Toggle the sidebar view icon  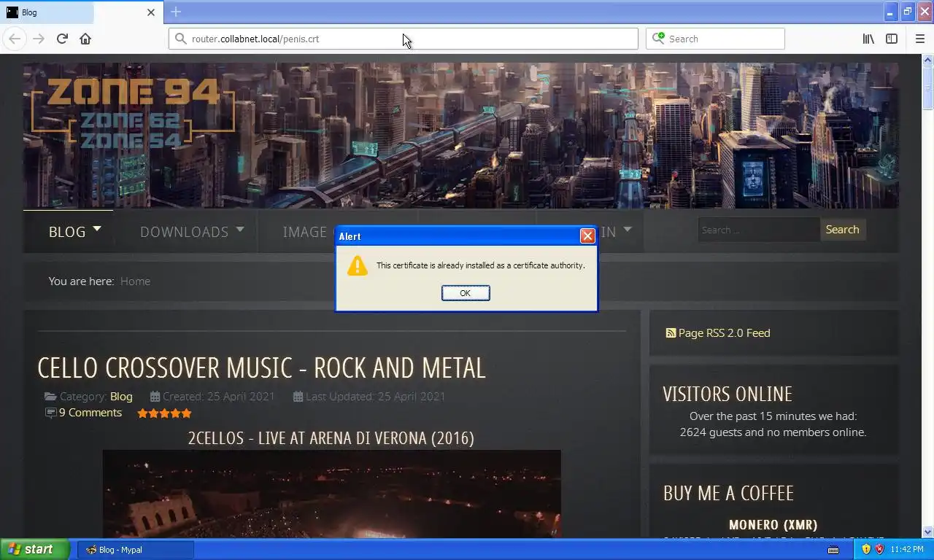pyautogui.click(x=892, y=39)
